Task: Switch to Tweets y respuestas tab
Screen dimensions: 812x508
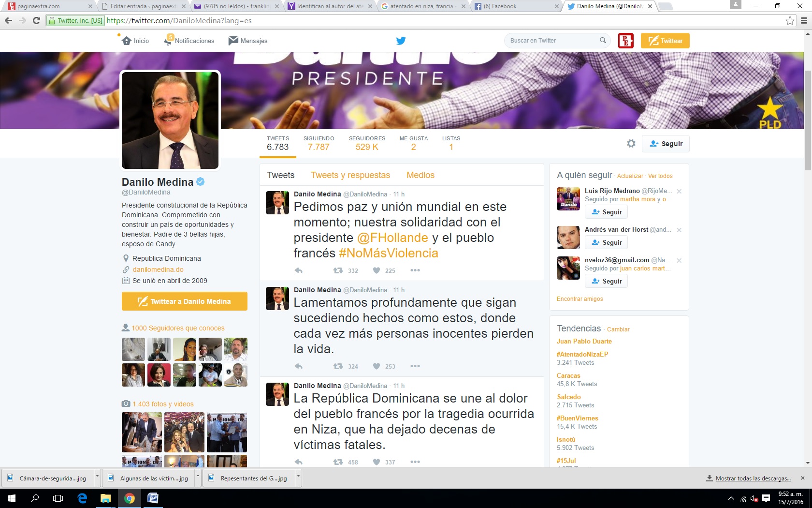Action: click(350, 175)
